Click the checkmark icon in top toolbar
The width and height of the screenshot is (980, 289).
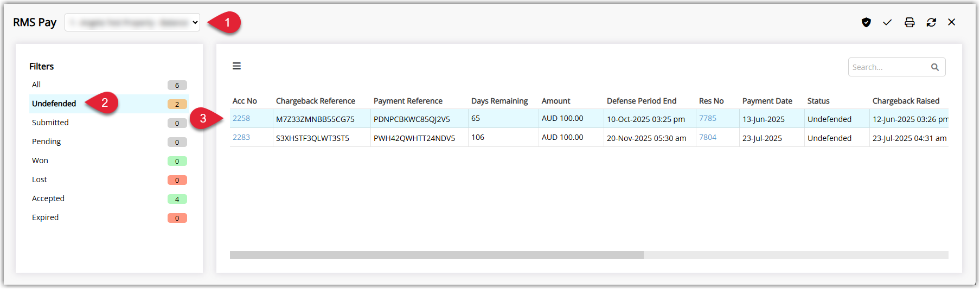coord(887,22)
